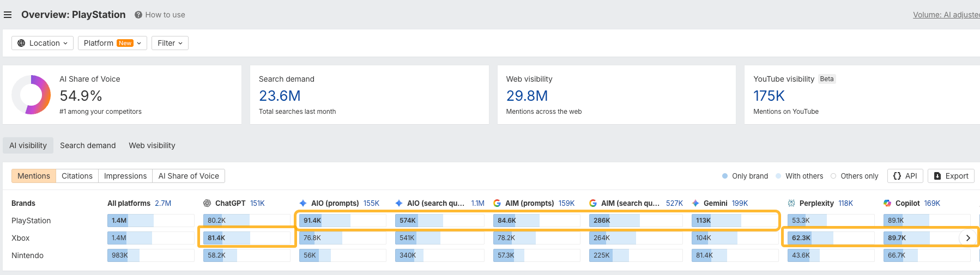Open the Location dropdown

[43, 43]
